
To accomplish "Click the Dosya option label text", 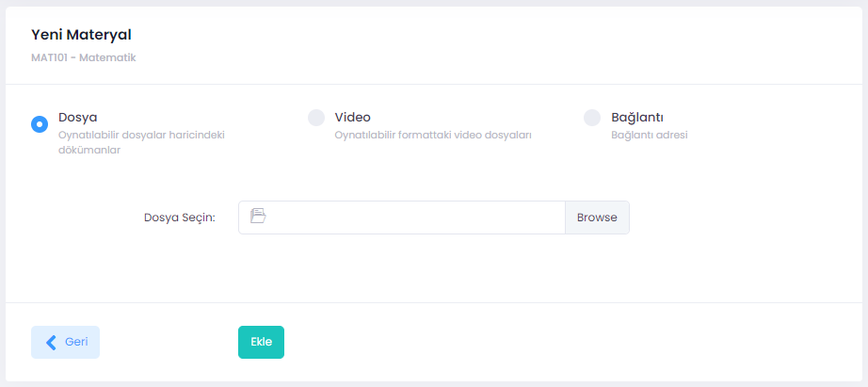I will 78,118.
